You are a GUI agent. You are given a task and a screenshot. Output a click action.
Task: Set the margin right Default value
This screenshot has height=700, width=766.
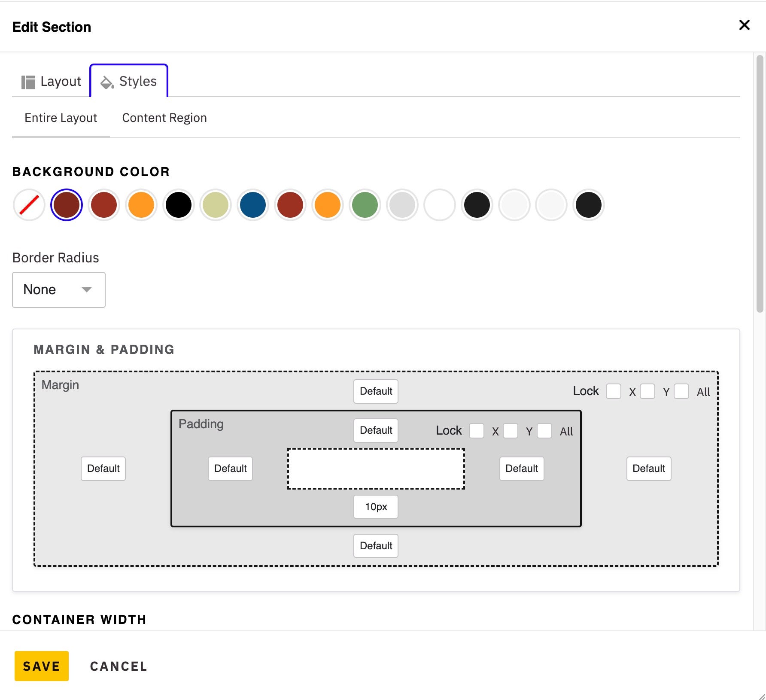(x=649, y=469)
